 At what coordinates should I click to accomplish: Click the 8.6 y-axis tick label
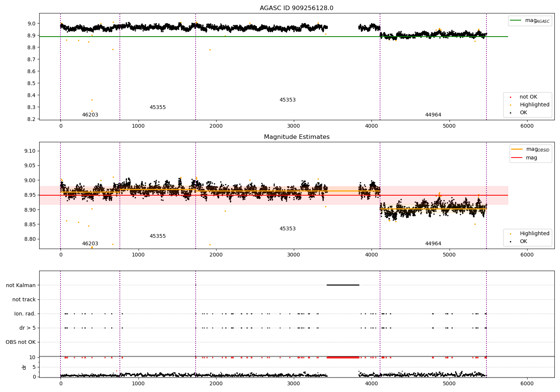tap(31, 71)
